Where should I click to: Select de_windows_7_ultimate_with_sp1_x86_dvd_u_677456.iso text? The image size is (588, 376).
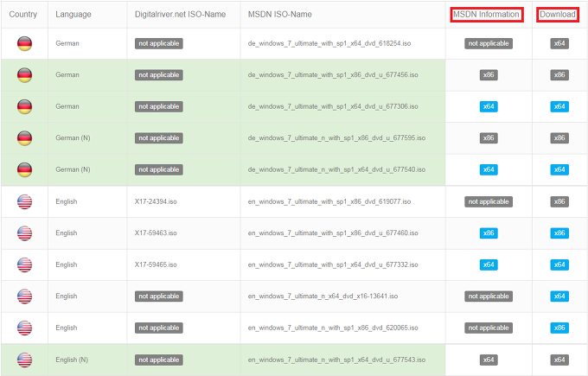coord(333,75)
